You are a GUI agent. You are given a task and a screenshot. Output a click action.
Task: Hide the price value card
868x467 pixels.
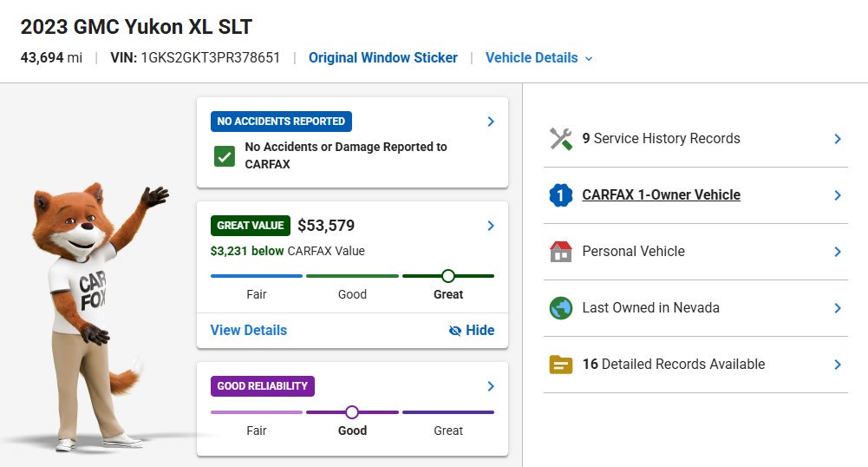point(472,330)
